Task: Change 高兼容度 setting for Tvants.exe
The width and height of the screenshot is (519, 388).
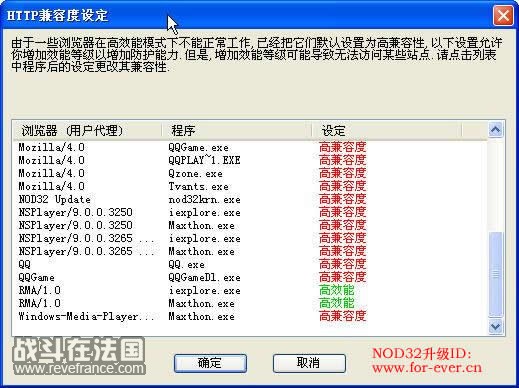Action: coord(342,186)
